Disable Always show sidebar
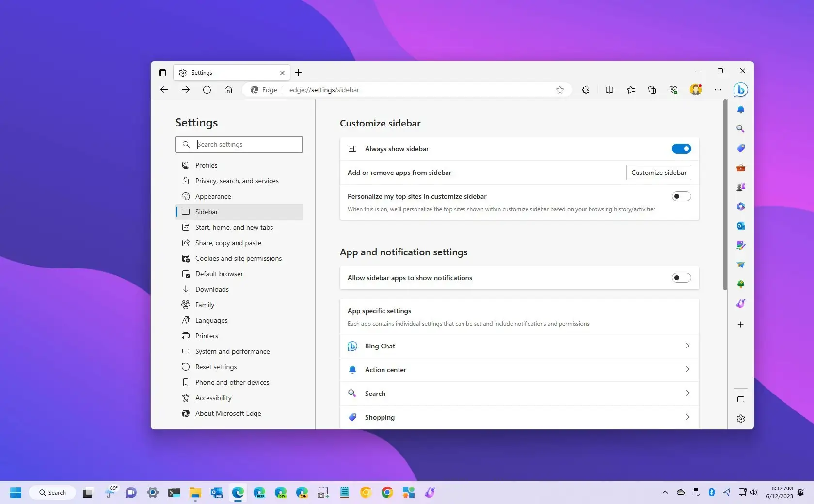The image size is (814, 504). click(681, 149)
